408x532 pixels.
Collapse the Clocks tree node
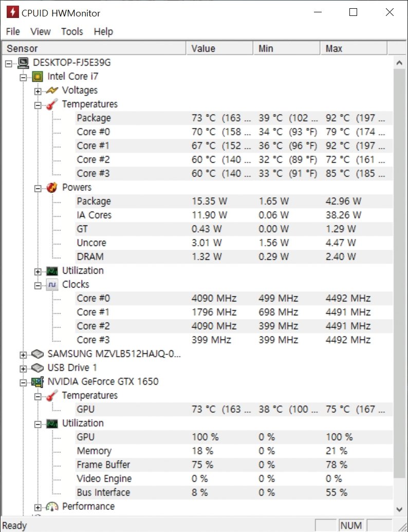38,285
